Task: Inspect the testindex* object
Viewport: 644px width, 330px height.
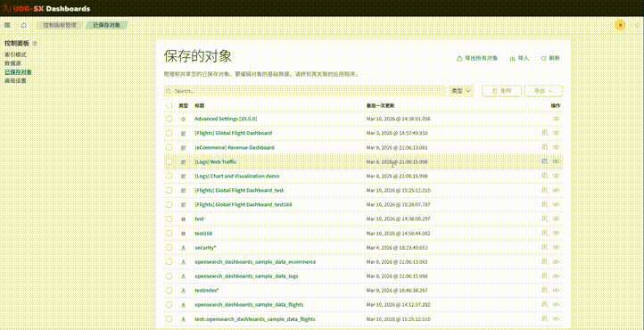Action: click(x=545, y=290)
